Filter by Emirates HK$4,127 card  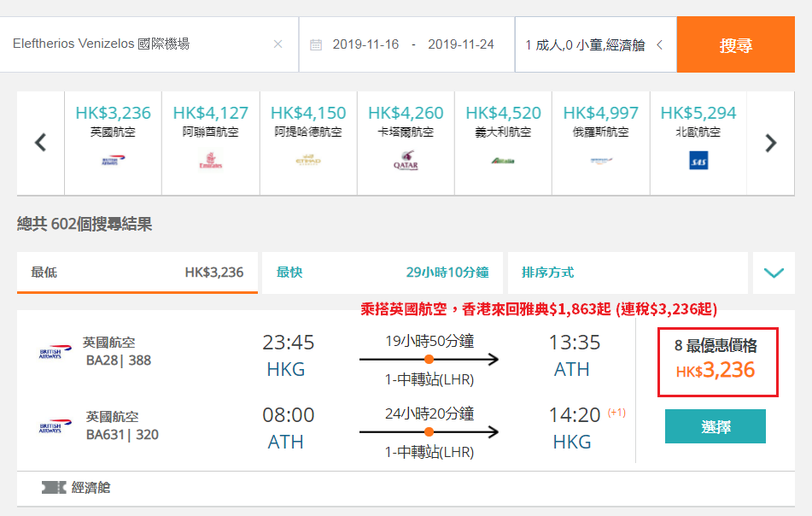click(211, 143)
